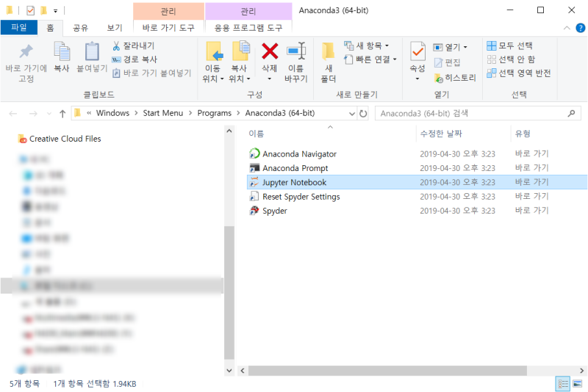Navigate to Programs in breadcrumb
The image size is (588, 392).
(214, 113)
